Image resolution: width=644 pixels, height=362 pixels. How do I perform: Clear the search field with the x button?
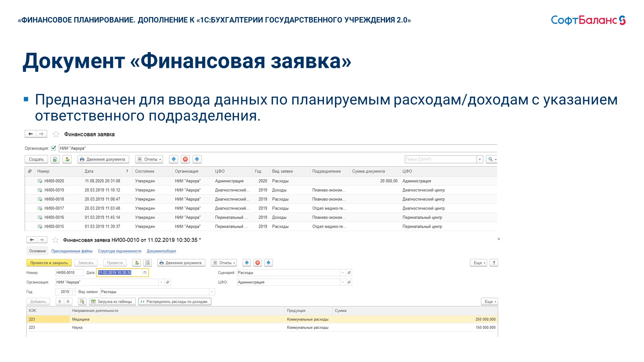[x=480, y=159]
